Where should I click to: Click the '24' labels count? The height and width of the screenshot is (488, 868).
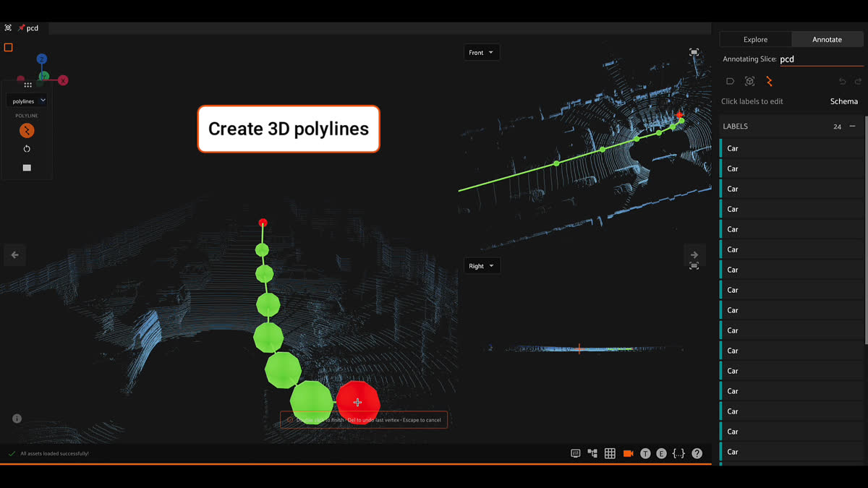837,127
